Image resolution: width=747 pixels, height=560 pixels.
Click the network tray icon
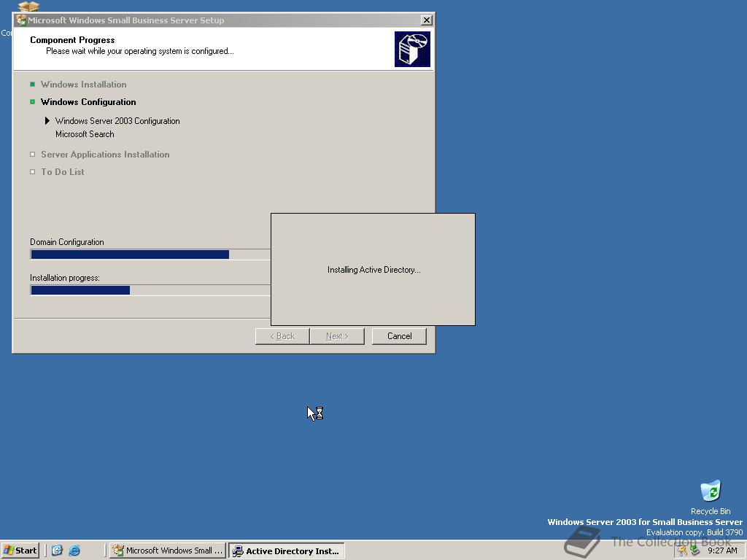coord(695,551)
